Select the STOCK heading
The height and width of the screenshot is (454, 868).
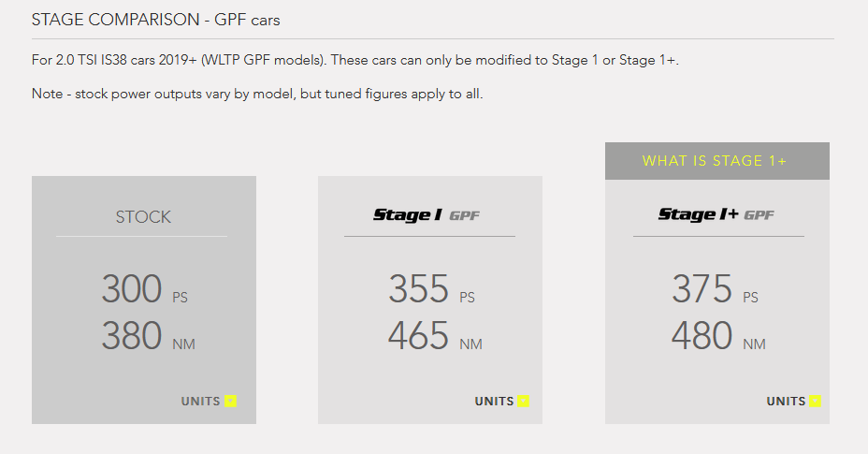[x=143, y=217]
